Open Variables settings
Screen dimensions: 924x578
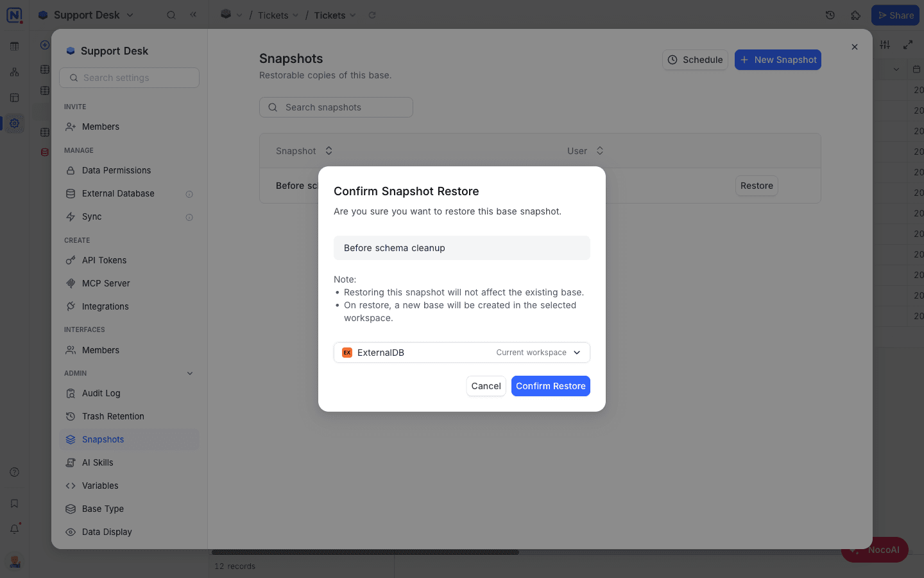tap(129, 486)
